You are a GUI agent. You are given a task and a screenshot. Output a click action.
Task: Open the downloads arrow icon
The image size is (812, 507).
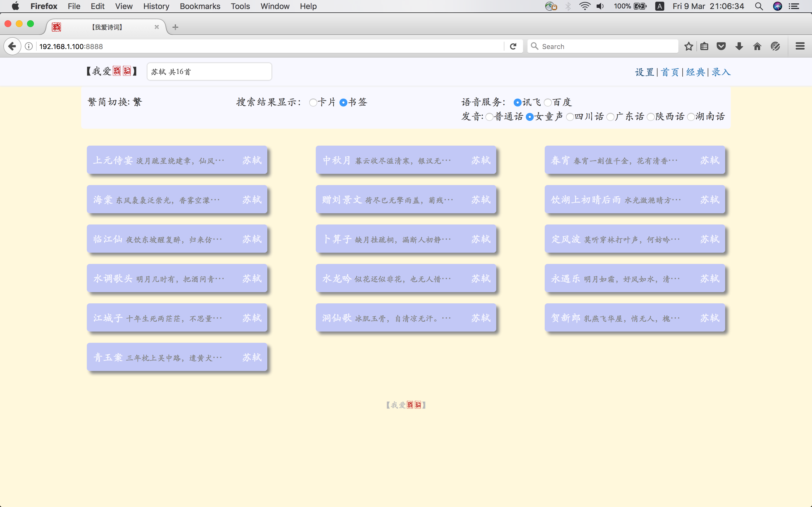739,46
